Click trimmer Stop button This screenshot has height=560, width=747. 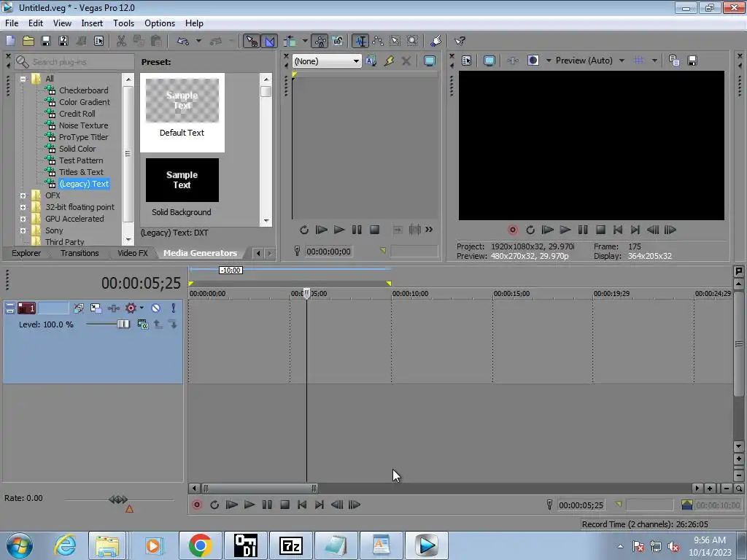[x=374, y=230]
